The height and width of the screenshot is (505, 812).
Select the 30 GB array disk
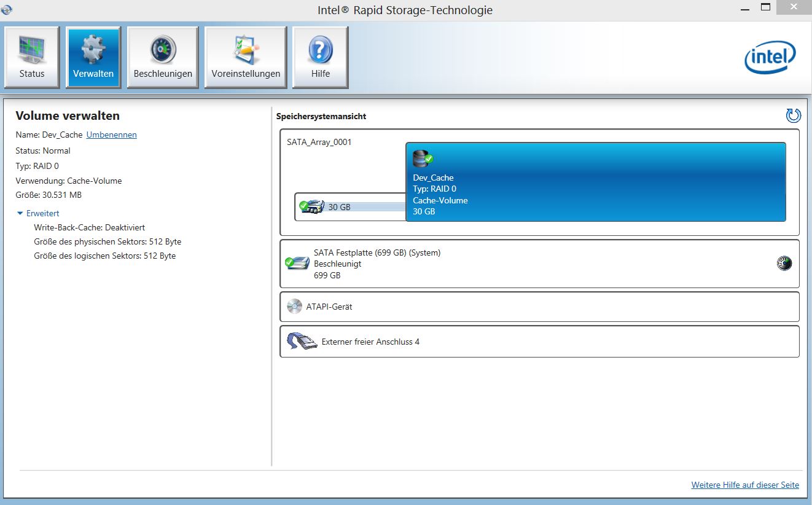click(x=350, y=207)
